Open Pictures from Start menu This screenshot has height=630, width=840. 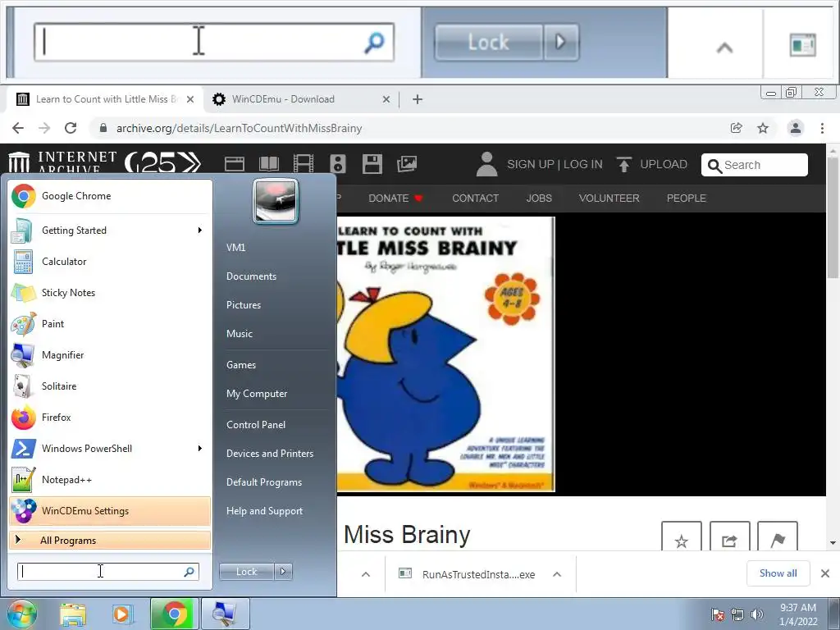click(x=243, y=305)
